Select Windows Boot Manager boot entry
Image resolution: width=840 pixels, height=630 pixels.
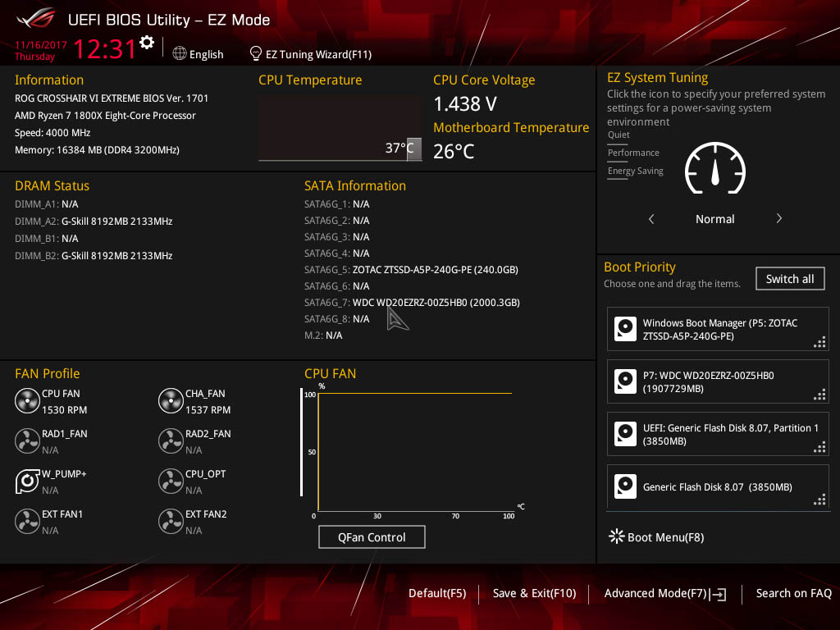coord(718,329)
